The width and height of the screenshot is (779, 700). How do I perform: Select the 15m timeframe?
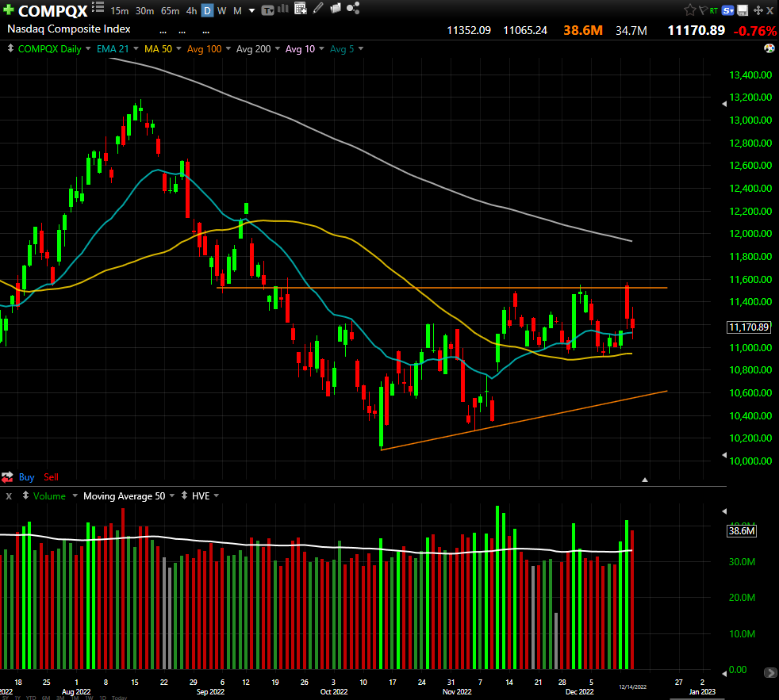click(x=119, y=10)
